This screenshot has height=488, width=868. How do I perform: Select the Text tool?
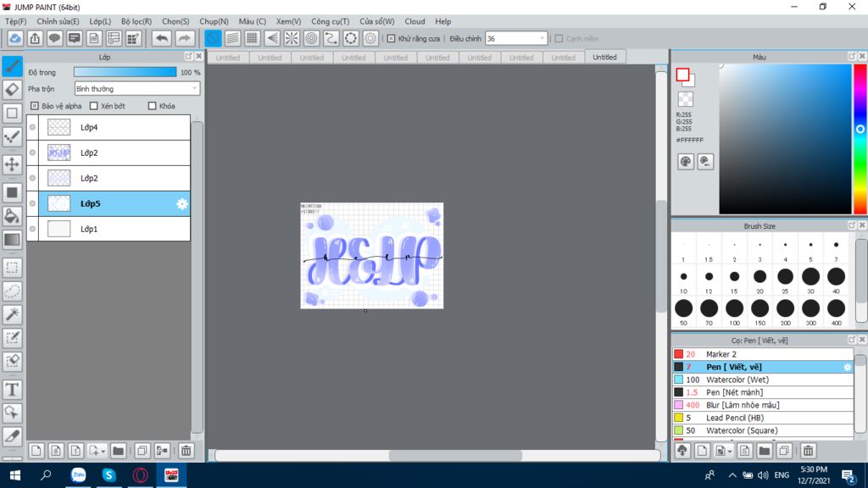12,390
